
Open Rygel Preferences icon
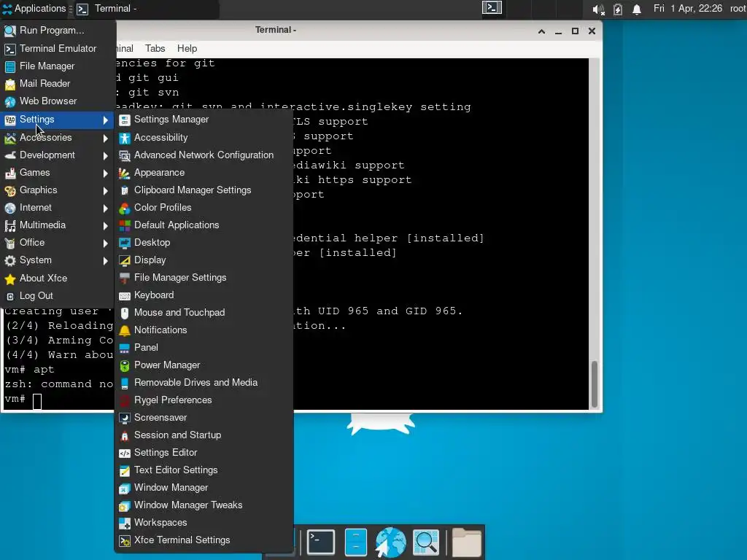(x=124, y=400)
